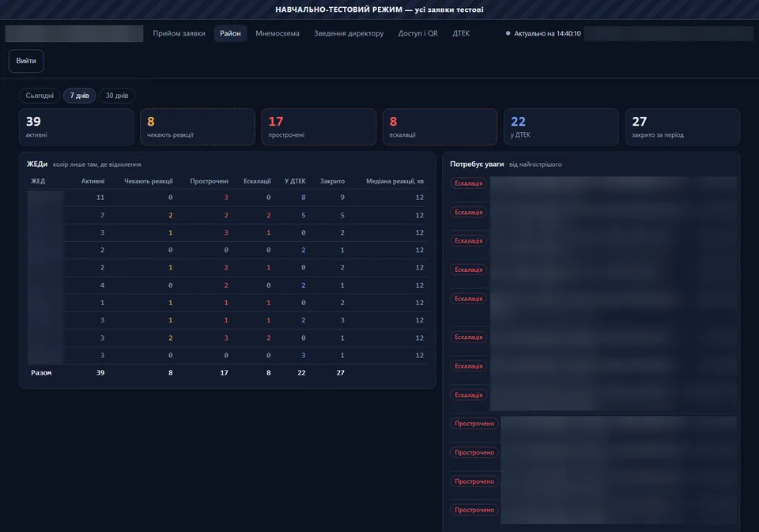Click the Закрито cell showing 9

tap(342, 198)
